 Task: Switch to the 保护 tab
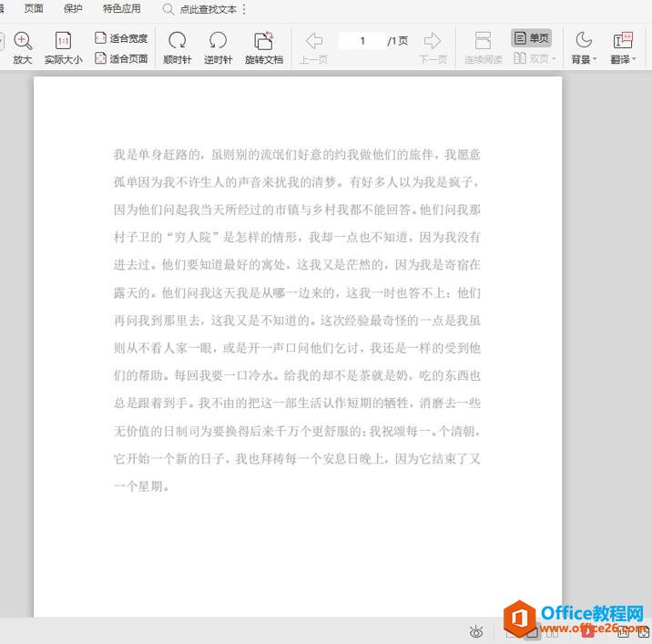73,9
